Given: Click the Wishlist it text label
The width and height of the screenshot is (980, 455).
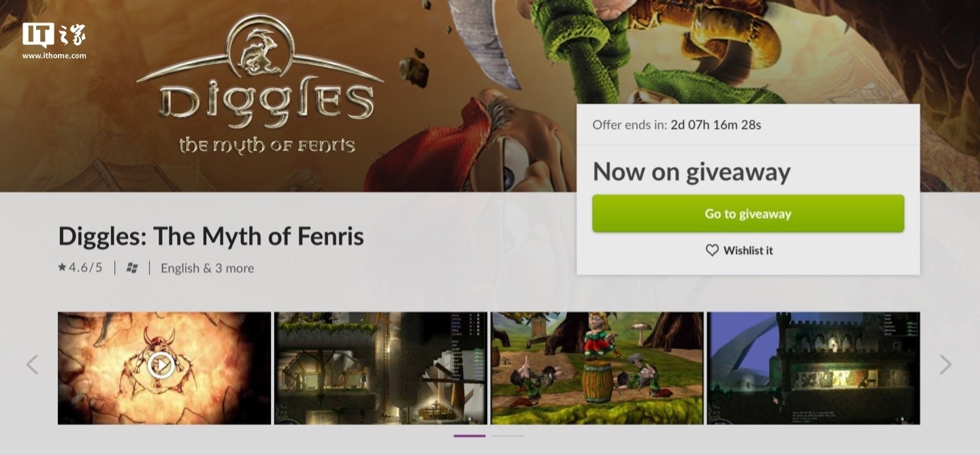Looking at the screenshot, I should 748,250.
